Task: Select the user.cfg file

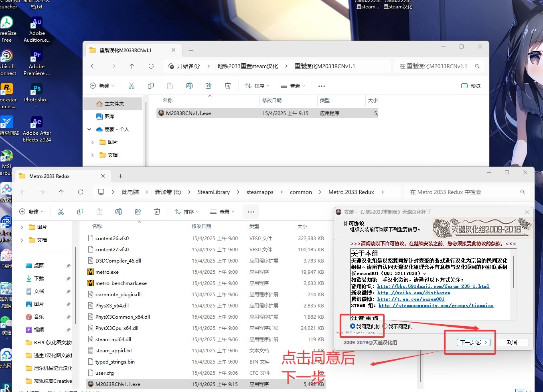Action: pyautogui.click(x=105, y=373)
